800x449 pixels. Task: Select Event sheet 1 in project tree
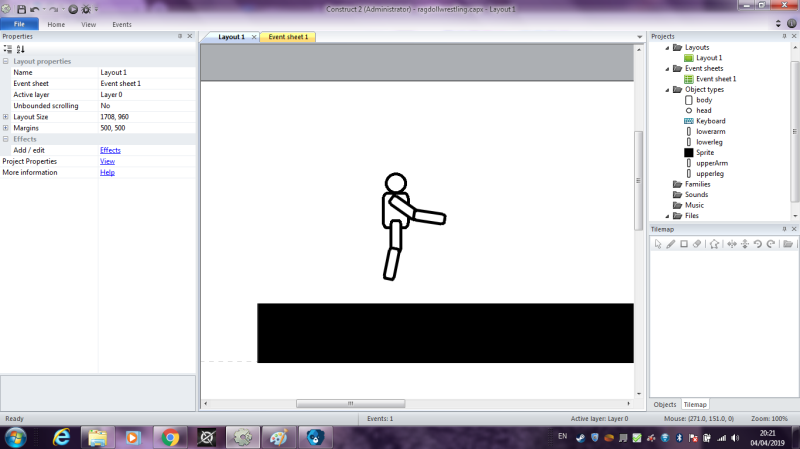716,79
